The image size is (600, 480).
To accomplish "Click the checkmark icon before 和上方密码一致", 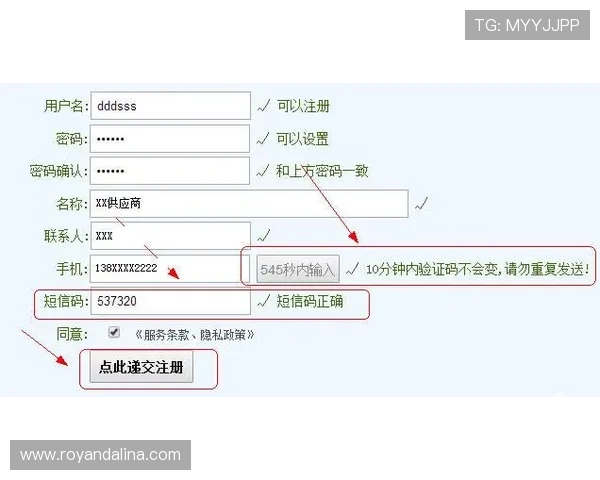I will pos(263,171).
